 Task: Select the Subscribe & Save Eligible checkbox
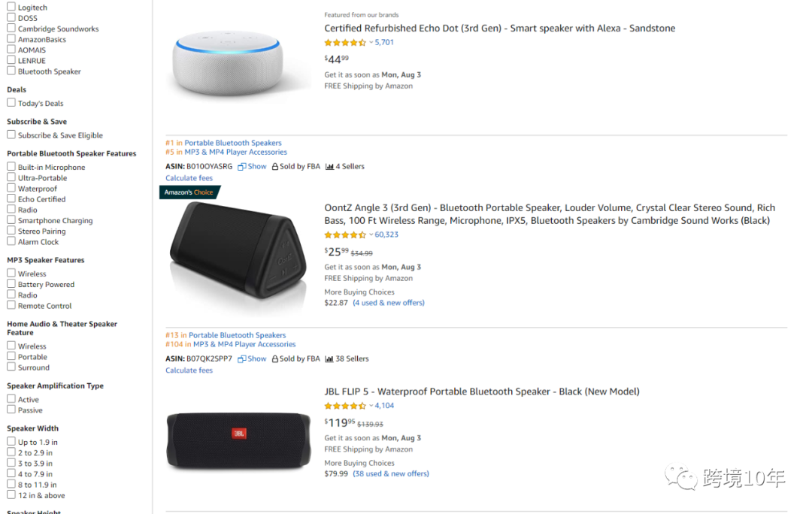tap(11, 135)
